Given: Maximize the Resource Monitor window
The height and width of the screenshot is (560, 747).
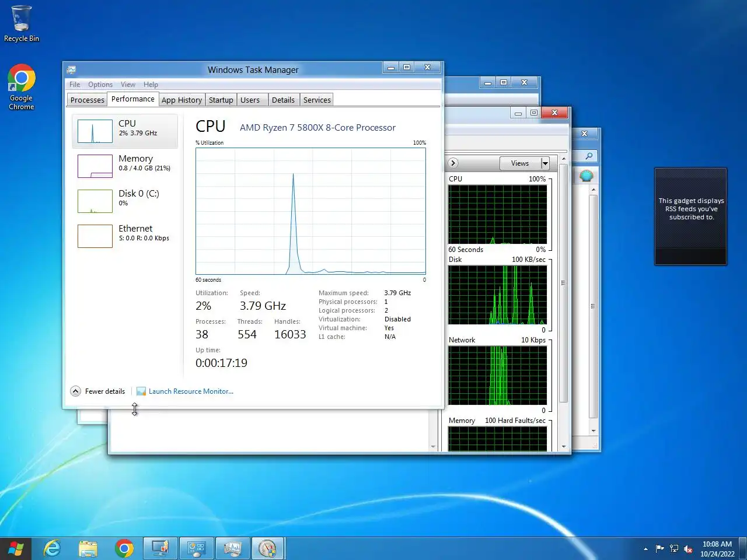Looking at the screenshot, I should pos(533,113).
